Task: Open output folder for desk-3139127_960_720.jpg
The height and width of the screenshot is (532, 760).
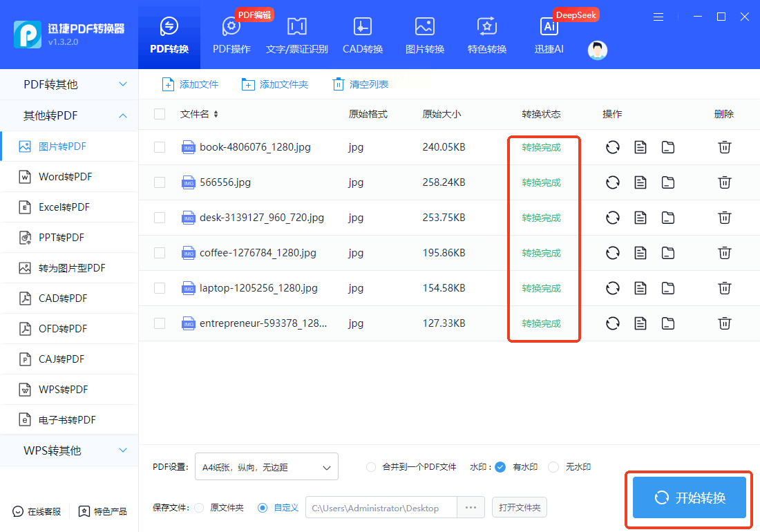Action: [667, 218]
